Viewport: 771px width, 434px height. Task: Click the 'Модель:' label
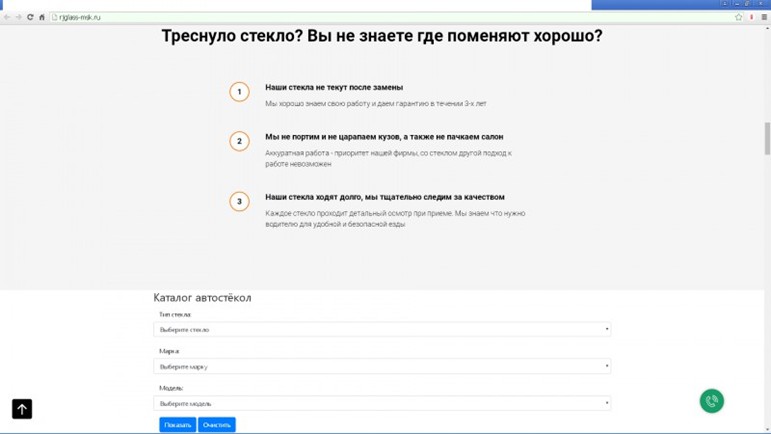[171, 388]
